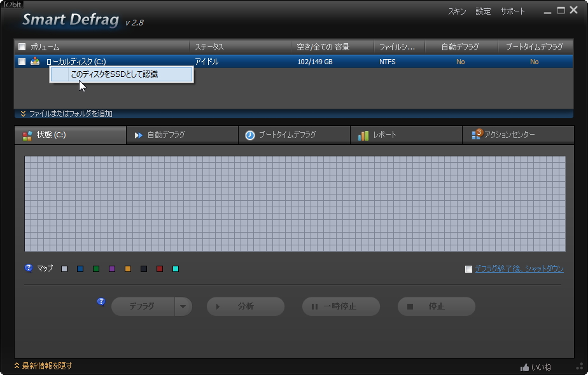Click the dark navy map legend swatch
The image size is (588, 375).
click(x=144, y=269)
